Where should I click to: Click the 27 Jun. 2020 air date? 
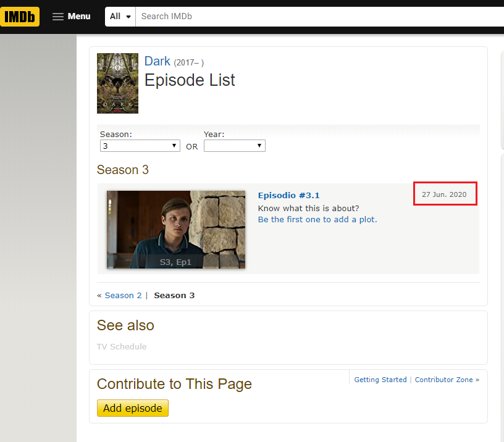click(x=444, y=194)
